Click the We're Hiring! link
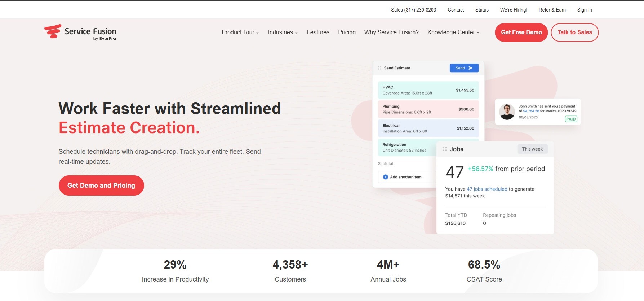The width and height of the screenshot is (644, 301). 514,10
